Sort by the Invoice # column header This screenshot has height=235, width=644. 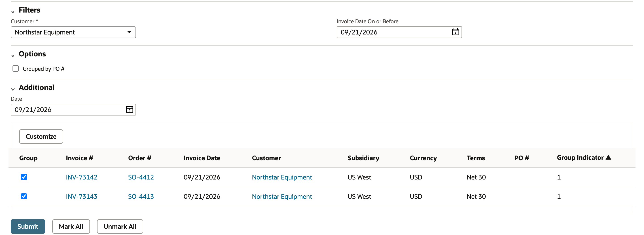tap(80, 158)
